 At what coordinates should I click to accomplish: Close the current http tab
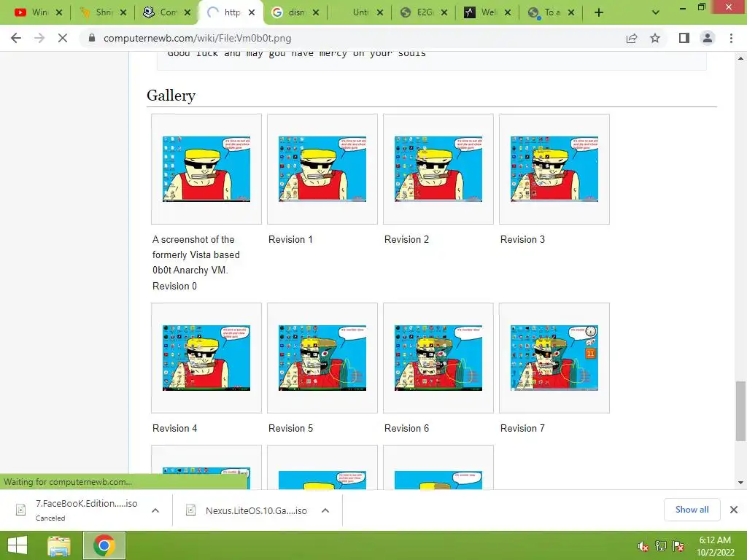(x=252, y=12)
